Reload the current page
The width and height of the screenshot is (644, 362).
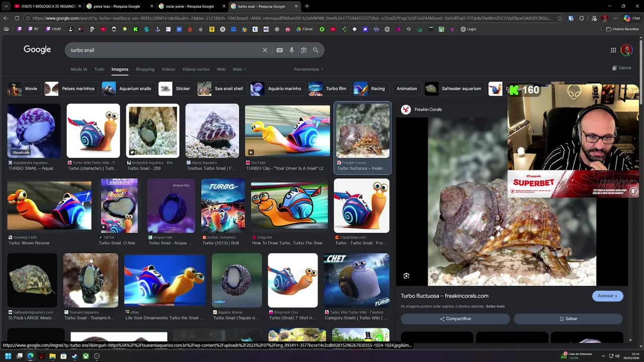click(17, 18)
